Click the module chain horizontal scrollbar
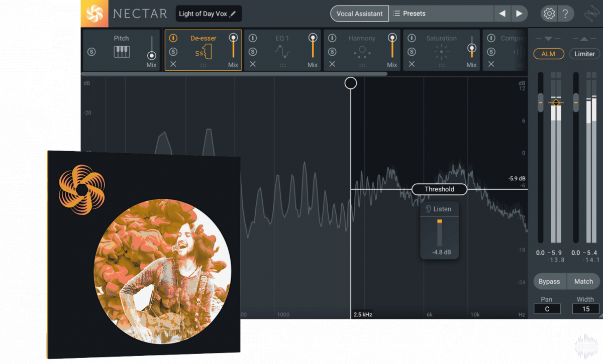The width and height of the screenshot is (603, 364). tap(234, 74)
